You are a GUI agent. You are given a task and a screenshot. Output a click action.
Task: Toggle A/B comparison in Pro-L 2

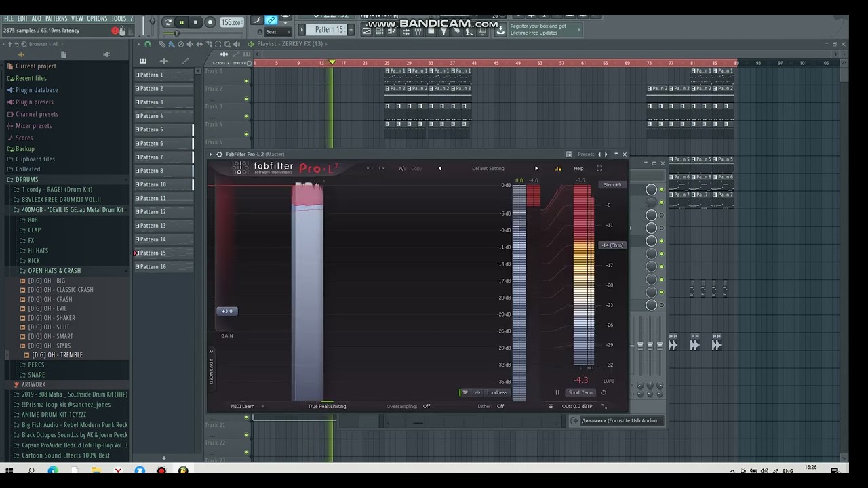click(402, 168)
